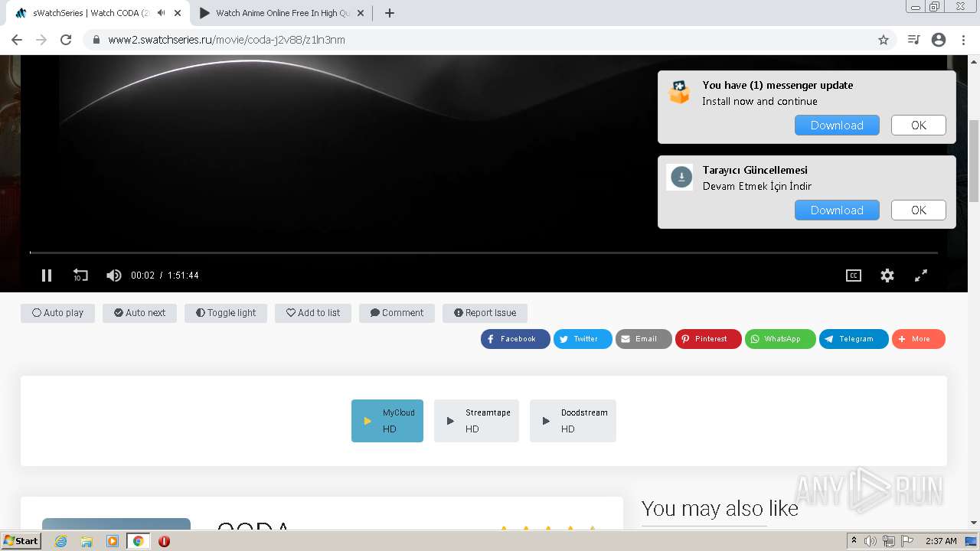Share on WhatsApp

[780, 339]
